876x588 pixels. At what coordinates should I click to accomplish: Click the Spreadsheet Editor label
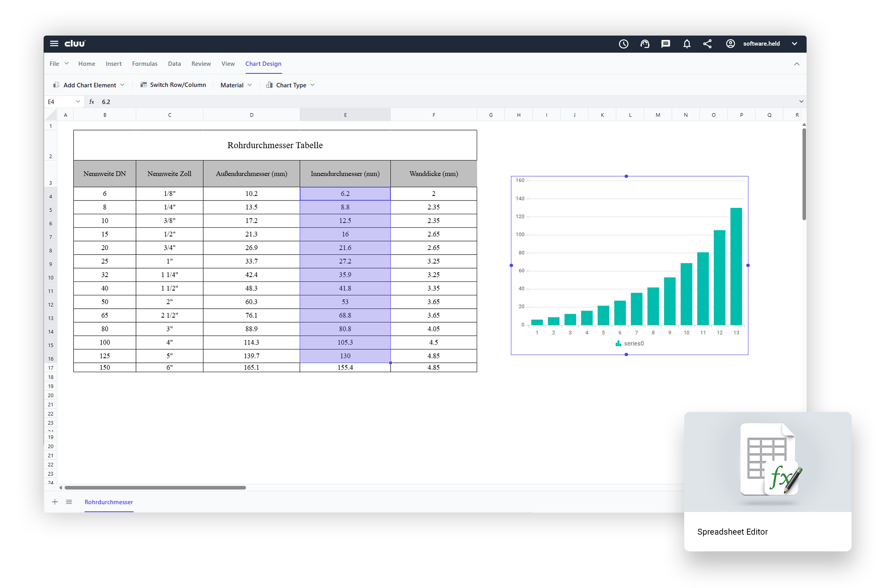point(732,532)
